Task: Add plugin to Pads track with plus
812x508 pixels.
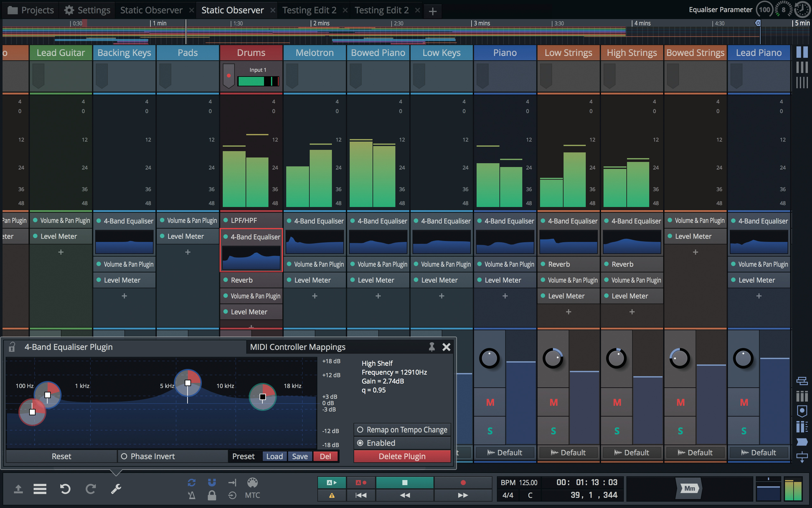Action: [188, 252]
